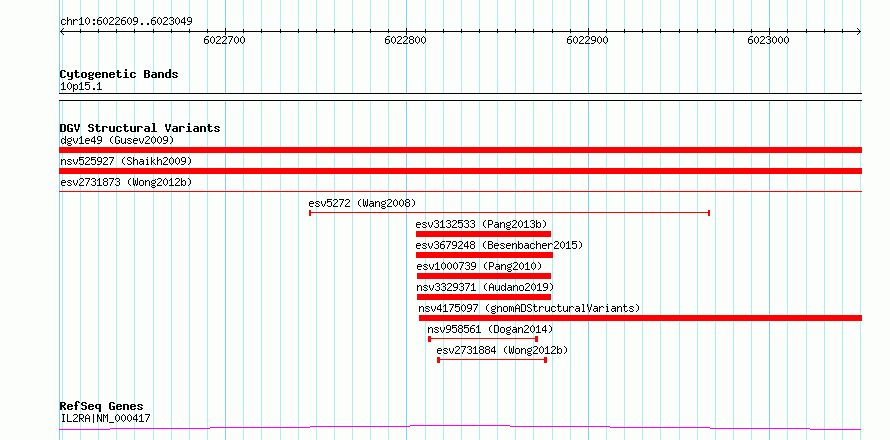
Task: Click the 10p15.1 band label
Action: [x=81, y=87]
